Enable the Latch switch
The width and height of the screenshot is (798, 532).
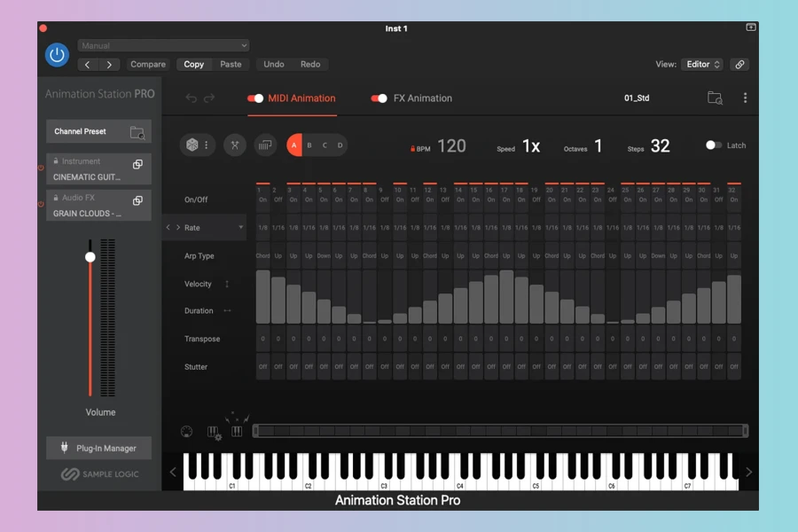(x=714, y=145)
